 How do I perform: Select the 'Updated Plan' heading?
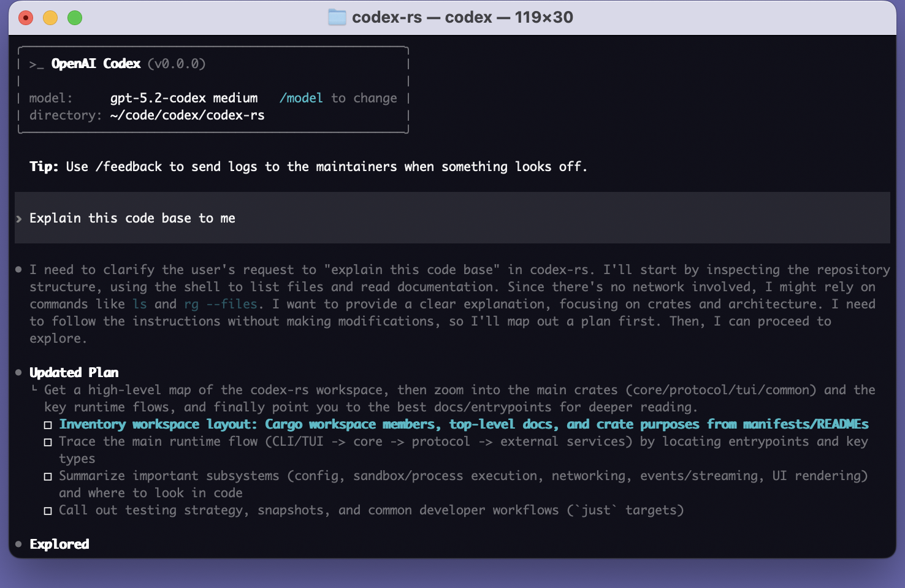pyautogui.click(x=74, y=373)
